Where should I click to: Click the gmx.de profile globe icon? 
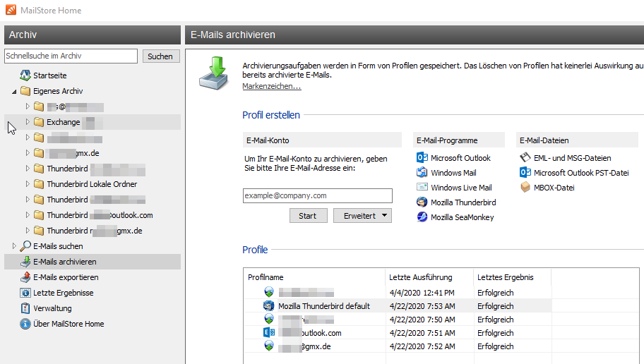click(268, 346)
